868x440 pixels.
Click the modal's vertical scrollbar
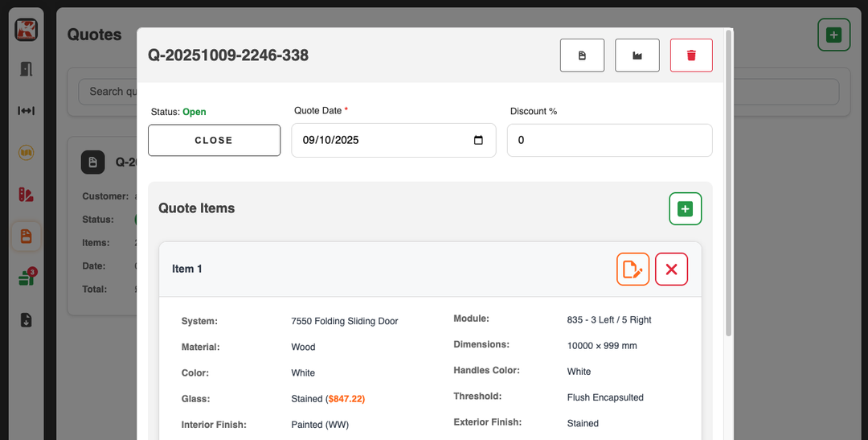728,183
